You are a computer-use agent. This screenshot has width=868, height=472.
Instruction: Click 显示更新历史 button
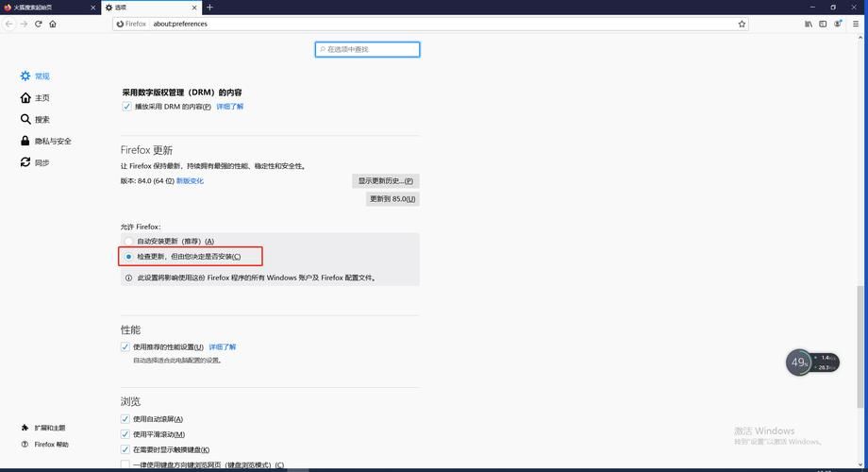pos(385,180)
